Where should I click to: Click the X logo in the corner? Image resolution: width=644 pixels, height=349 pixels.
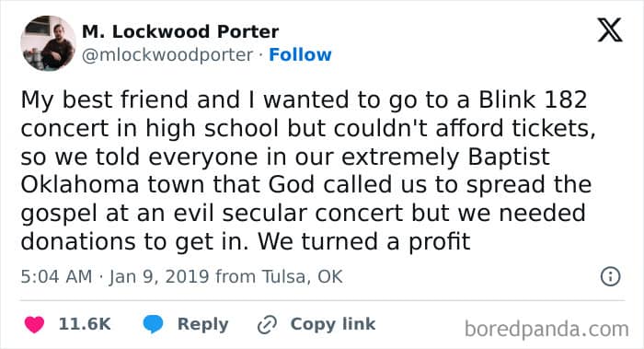(610, 30)
